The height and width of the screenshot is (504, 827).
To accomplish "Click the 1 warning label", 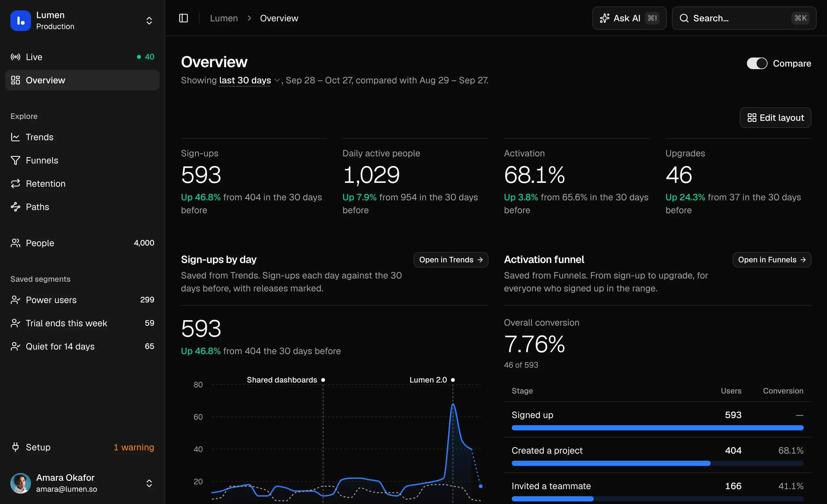I will tap(134, 447).
